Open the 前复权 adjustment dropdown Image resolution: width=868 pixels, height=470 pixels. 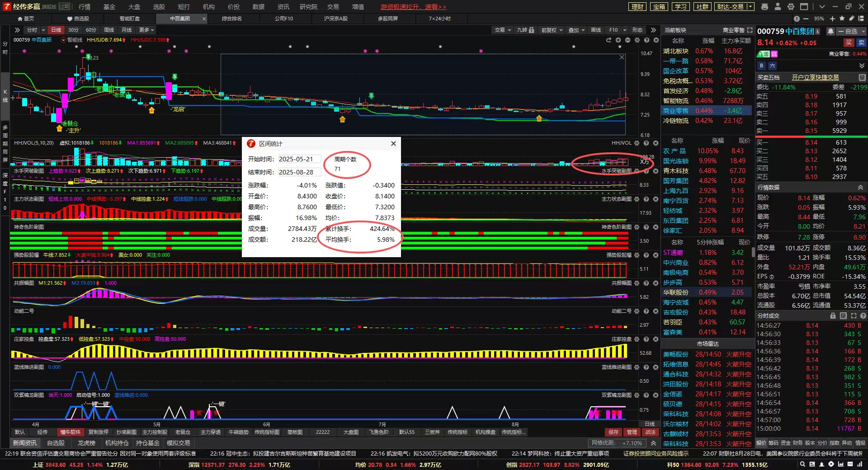coord(552,30)
